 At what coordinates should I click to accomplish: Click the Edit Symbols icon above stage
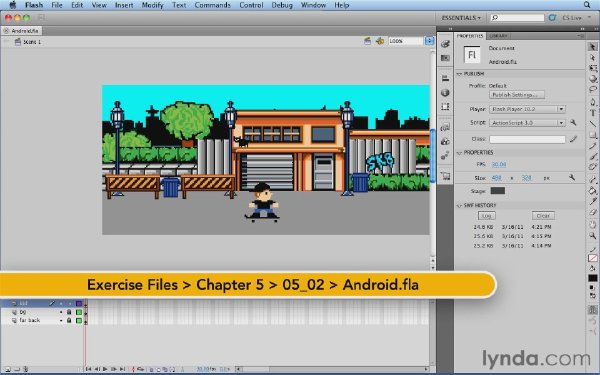coord(380,41)
